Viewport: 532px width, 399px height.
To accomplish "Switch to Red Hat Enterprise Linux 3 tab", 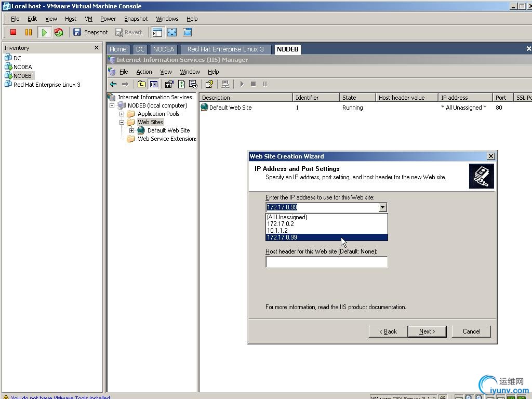I will [x=225, y=49].
